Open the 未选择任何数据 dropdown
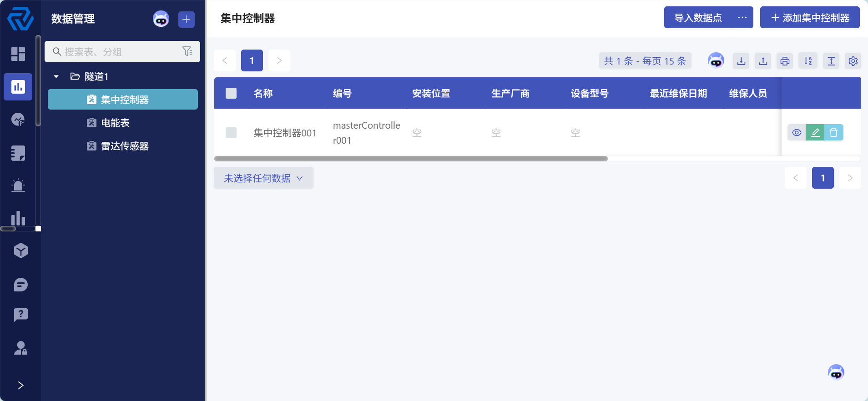Viewport: 868px width, 401px height. pos(263,178)
